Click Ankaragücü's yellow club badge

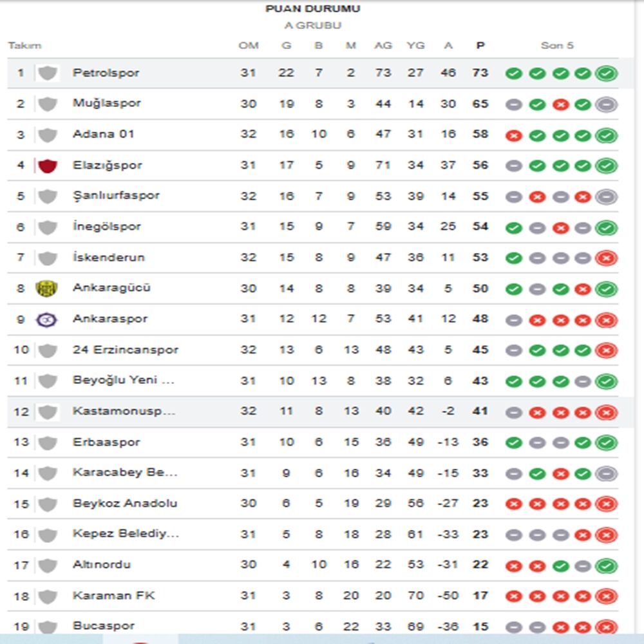pyautogui.click(x=47, y=288)
